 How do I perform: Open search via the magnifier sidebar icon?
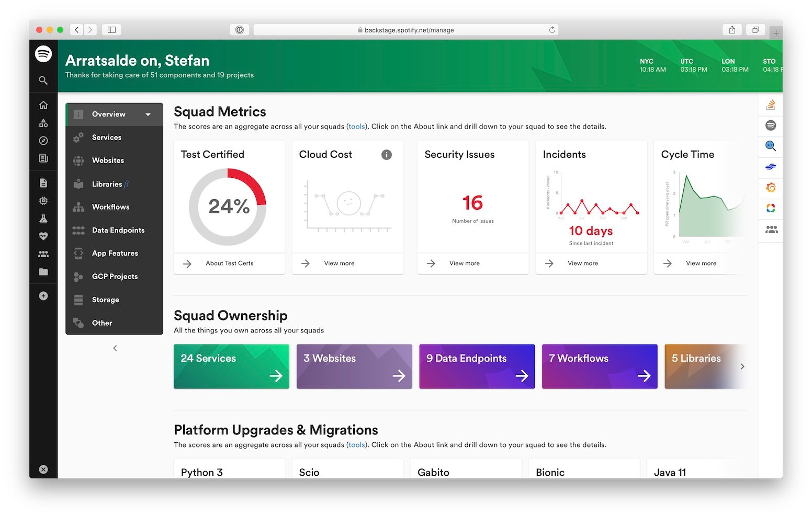tap(43, 81)
